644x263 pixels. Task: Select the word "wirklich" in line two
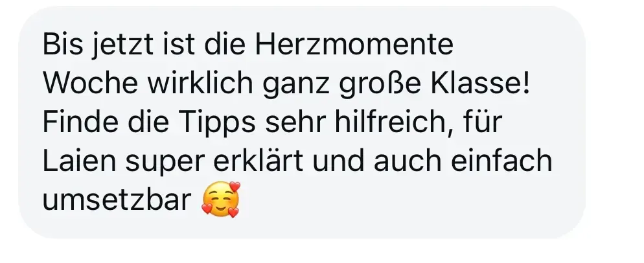click(200, 83)
